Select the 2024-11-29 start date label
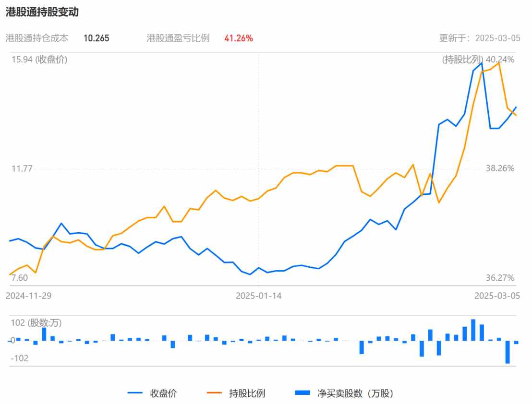This screenshot has height=405, width=532. (x=28, y=296)
